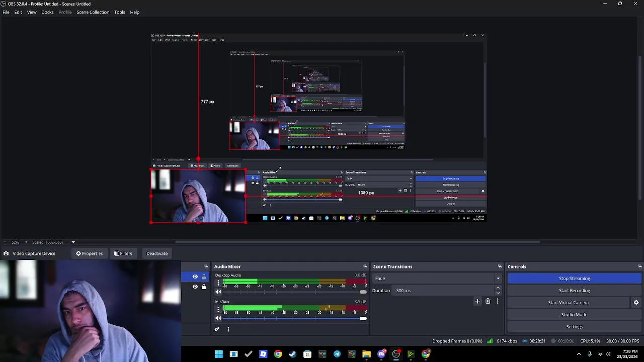Open the View menu
The width and height of the screenshot is (644, 362).
point(32,12)
